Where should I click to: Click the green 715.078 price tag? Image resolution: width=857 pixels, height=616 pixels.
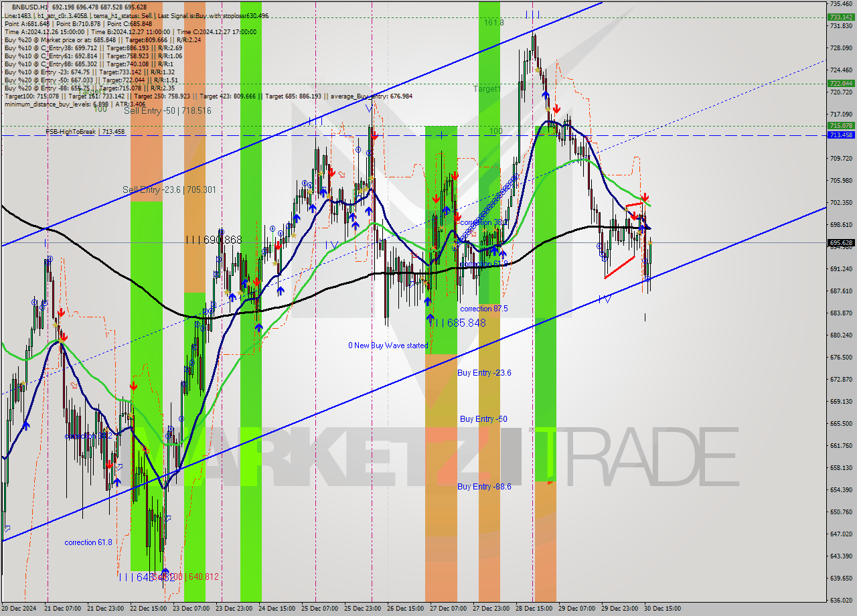(x=841, y=125)
